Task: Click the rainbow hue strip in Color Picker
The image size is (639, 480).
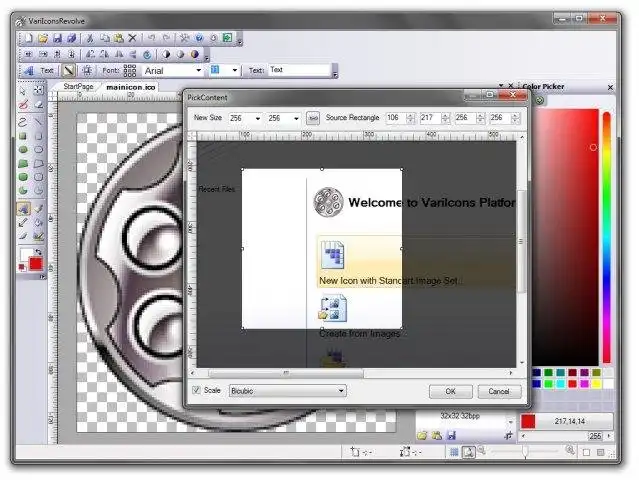Action: pyautogui.click(x=606, y=238)
